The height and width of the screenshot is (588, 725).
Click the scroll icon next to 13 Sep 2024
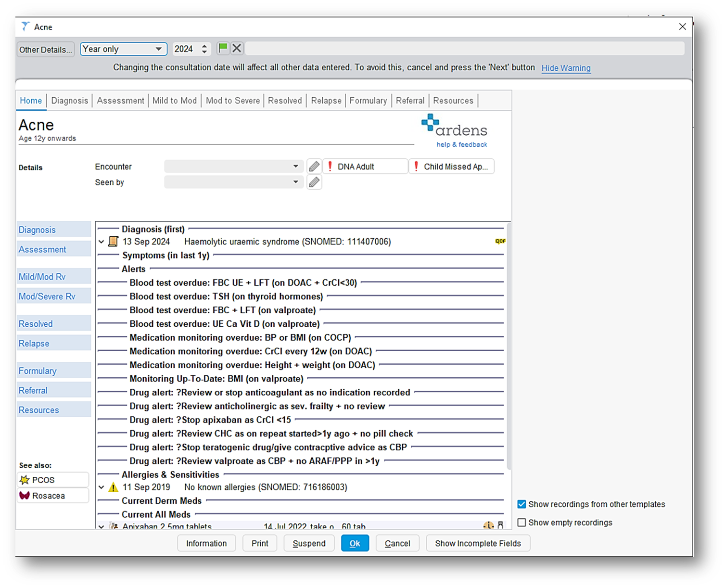click(x=113, y=241)
